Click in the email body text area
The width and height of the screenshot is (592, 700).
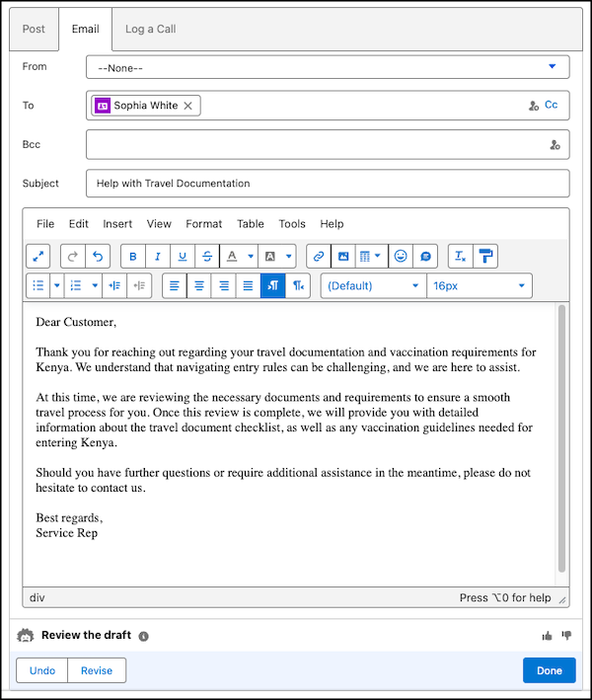(289, 444)
